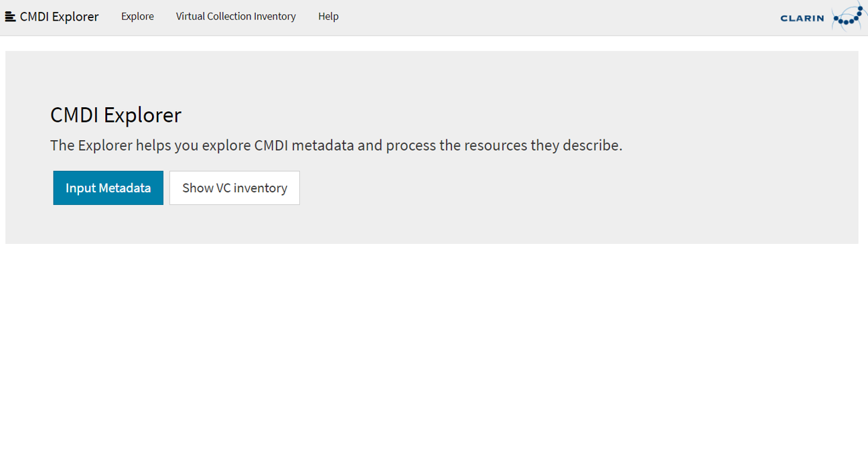Image resolution: width=868 pixels, height=471 pixels.
Task: Open the Explore menu item
Action: (137, 16)
